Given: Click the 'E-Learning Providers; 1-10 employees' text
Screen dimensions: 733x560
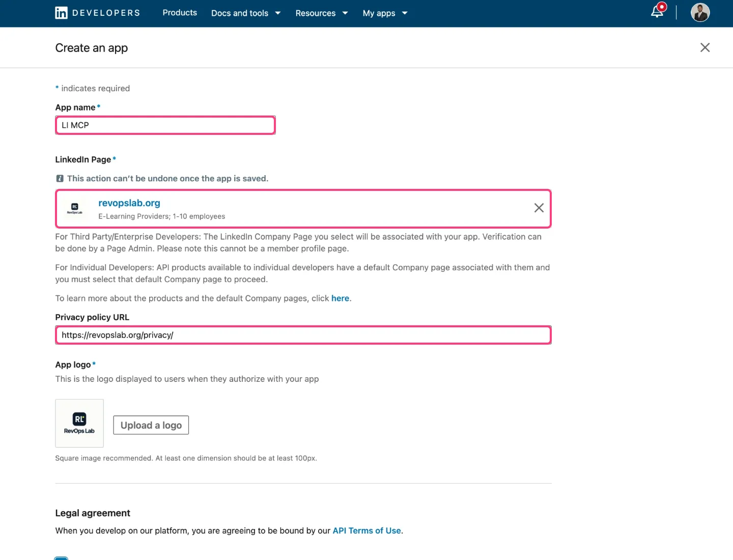Looking at the screenshot, I should tap(162, 216).
